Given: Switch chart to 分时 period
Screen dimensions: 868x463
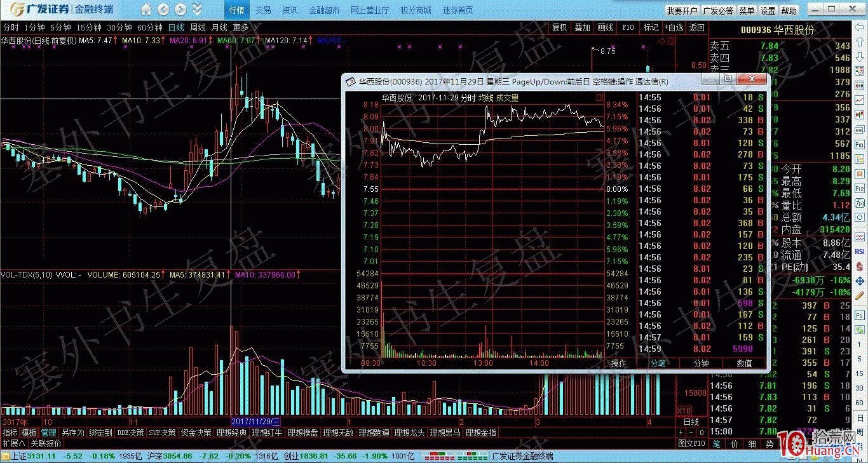Looking at the screenshot, I should coord(10,27).
